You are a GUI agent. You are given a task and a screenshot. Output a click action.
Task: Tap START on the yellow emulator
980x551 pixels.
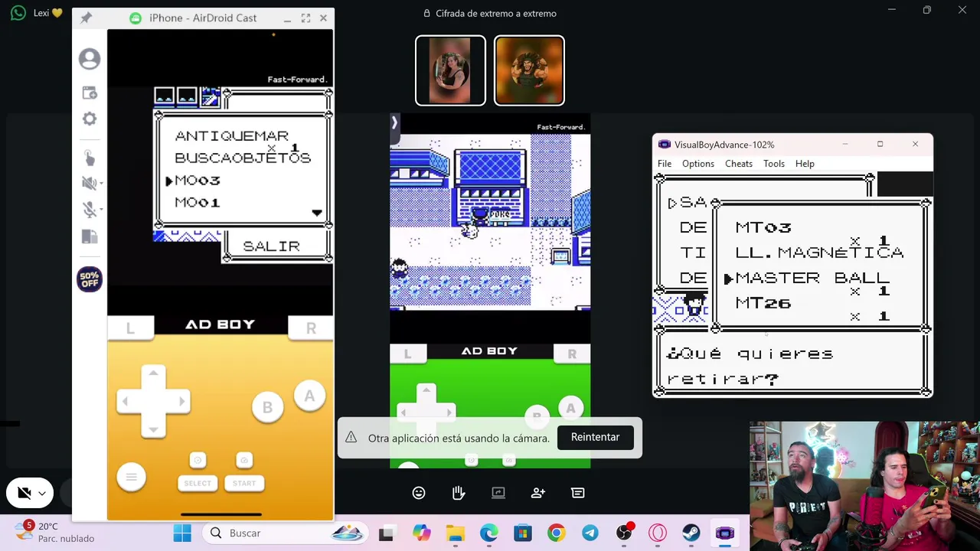tap(244, 483)
